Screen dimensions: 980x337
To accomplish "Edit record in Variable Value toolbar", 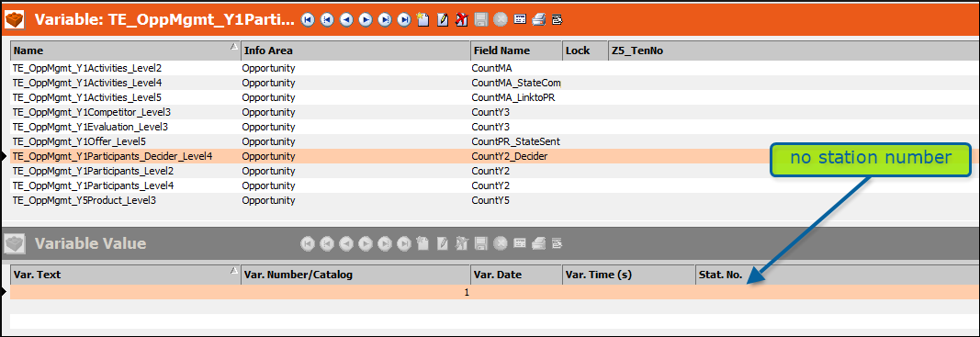I will coord(443,243).
